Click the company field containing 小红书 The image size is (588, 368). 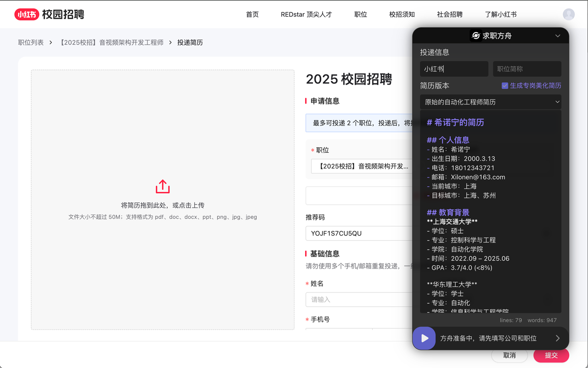[x=454, y=69]
